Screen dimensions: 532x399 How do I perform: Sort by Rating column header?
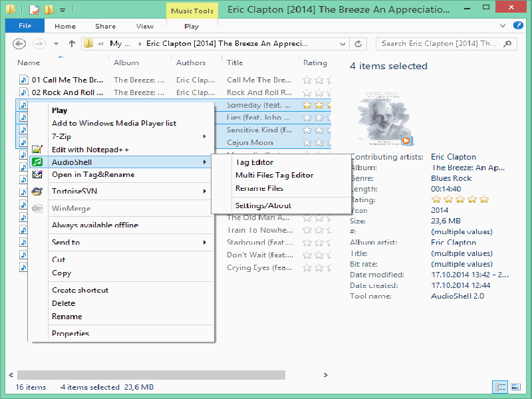(315, 63)
